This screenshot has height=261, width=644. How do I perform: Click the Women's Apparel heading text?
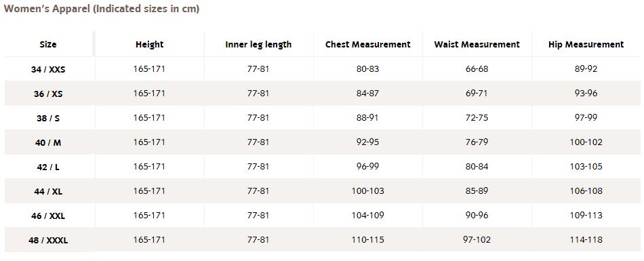point(102,9)
